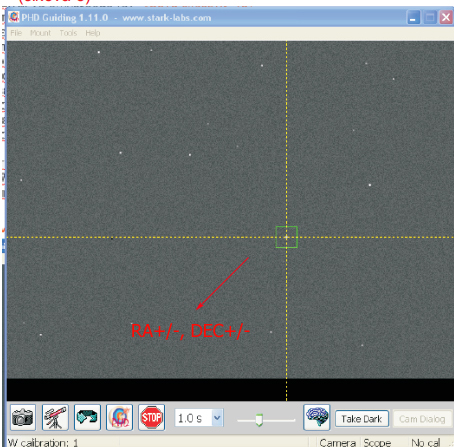
Task: Click the PHD guide start icon
Action: click(119, 417)
